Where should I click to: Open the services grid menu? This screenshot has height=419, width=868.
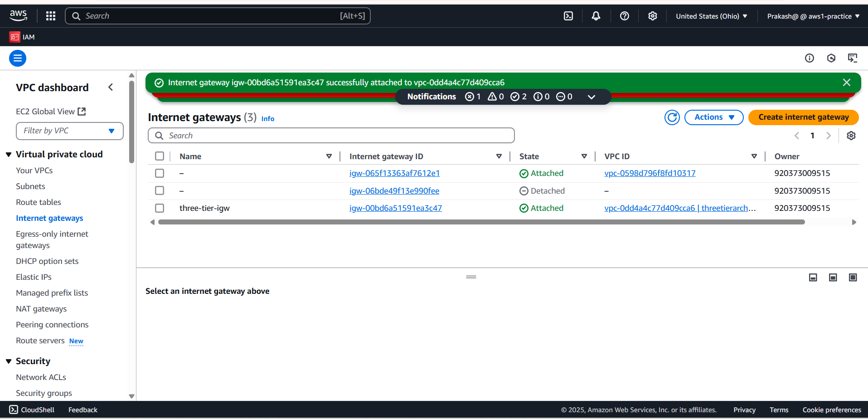click(51, 16)
